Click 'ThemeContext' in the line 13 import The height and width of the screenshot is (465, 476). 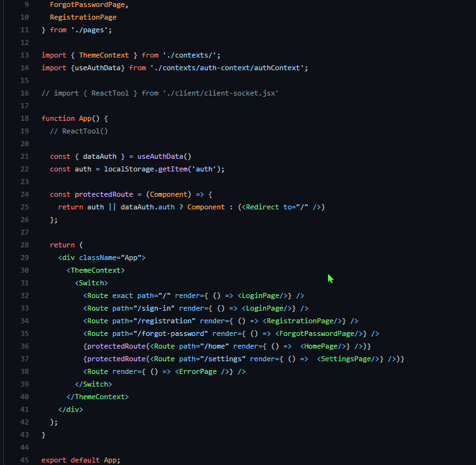[104, 55]
